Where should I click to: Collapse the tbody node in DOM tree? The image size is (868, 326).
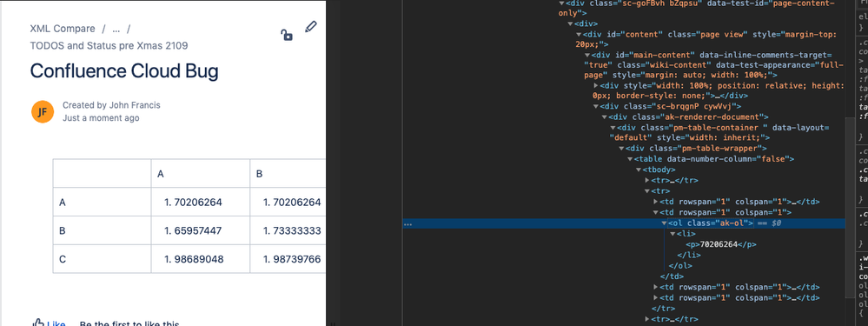[639, 170]
